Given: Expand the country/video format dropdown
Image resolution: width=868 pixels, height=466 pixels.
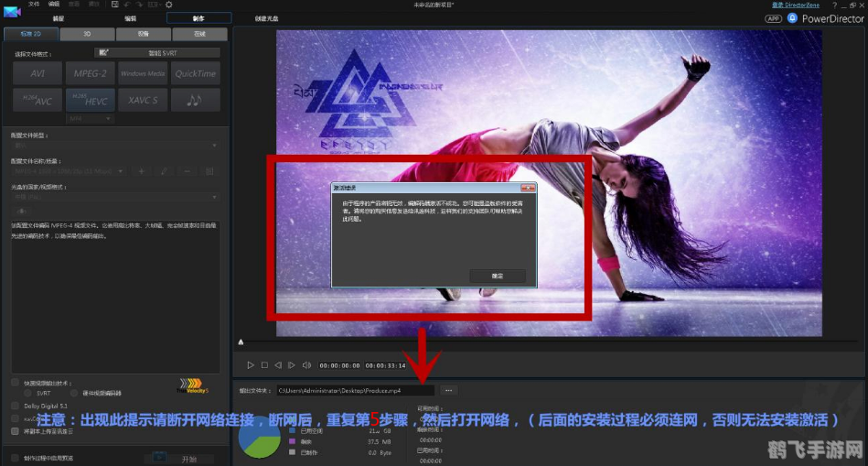Looking at the screenshot, I should pyautogui.click(x=114, y=197).
